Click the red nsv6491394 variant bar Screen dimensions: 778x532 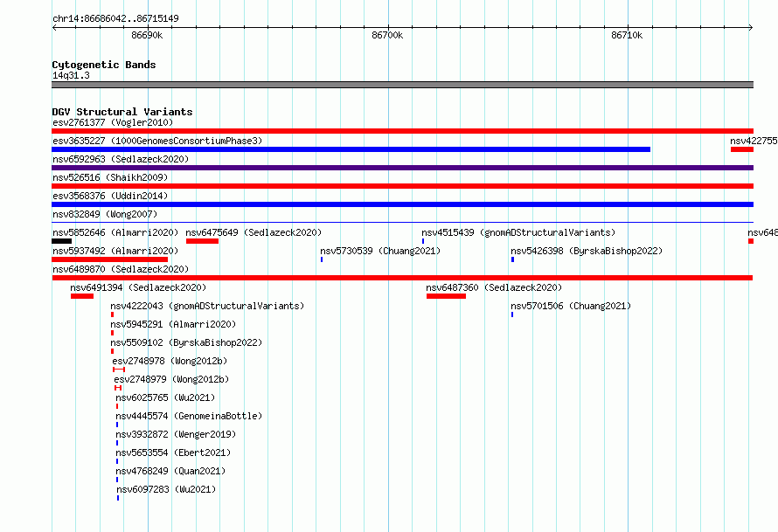82,296
